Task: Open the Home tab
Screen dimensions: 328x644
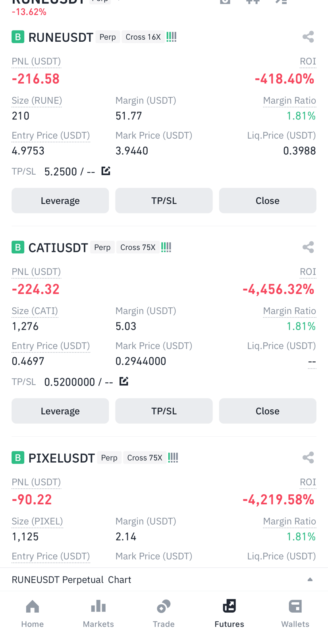Action: (33, 613)
